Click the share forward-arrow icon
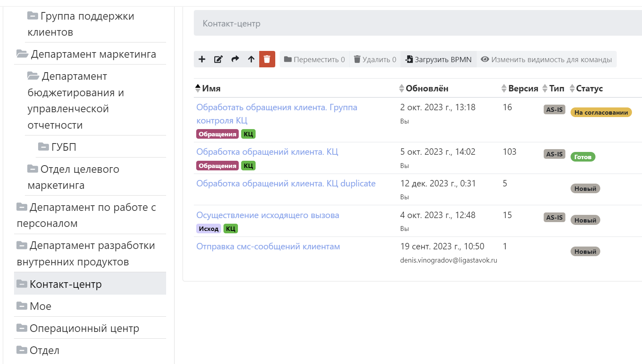Screen dimensions: 642x364 [235, 59]
